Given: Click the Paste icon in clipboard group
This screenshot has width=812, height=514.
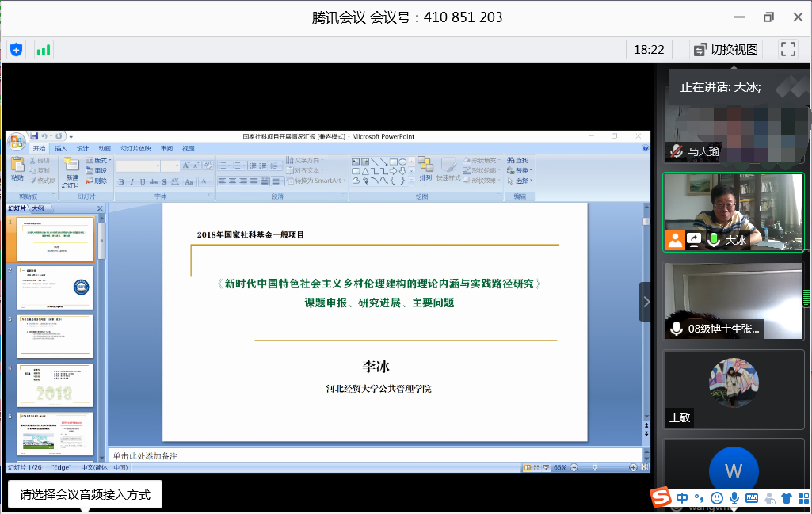Looking at the screenshot, I should point(17,169).
